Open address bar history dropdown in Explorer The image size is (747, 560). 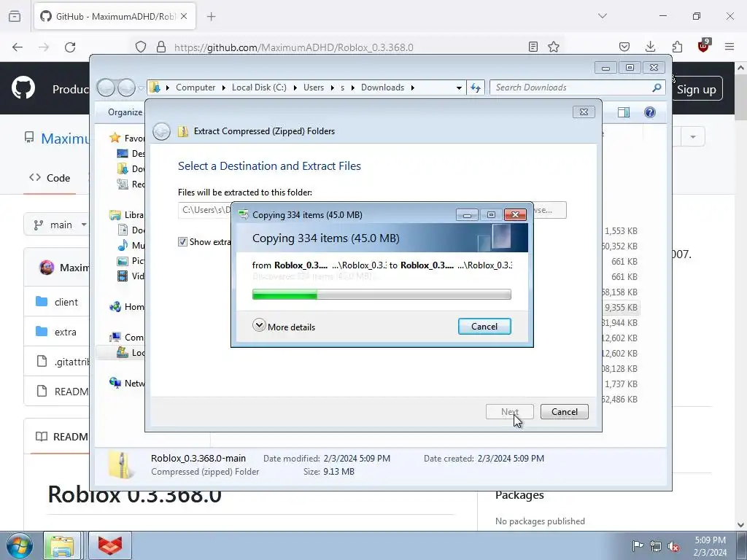pos(459,87)
